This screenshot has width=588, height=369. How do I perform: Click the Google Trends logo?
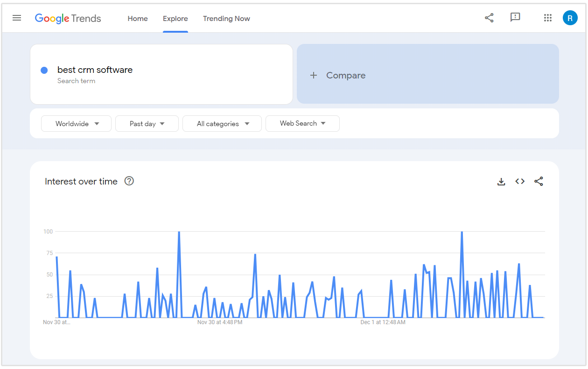click(x=68, y=18)
